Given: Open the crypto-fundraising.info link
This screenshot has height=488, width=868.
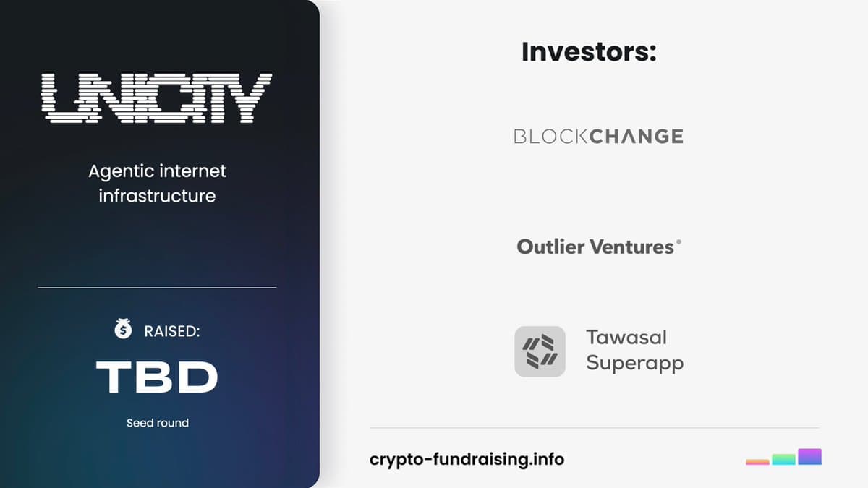Looking at the screenshot, I should coord(467,459).
